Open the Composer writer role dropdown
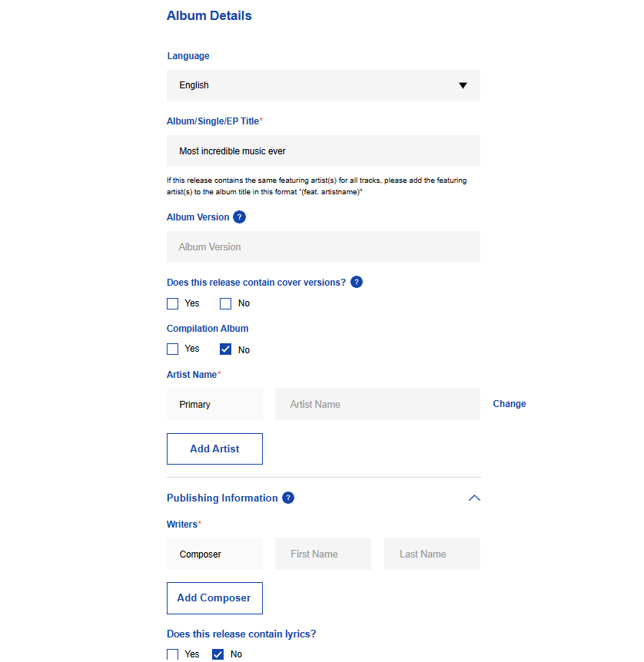Screen dimensions: 644x662 tap(214, 554)
